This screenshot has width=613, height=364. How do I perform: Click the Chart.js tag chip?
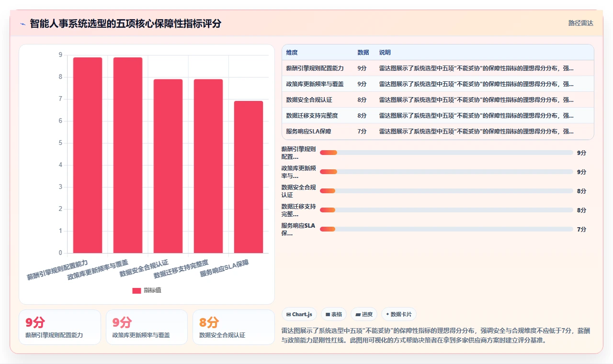click(x=299, y=314)
